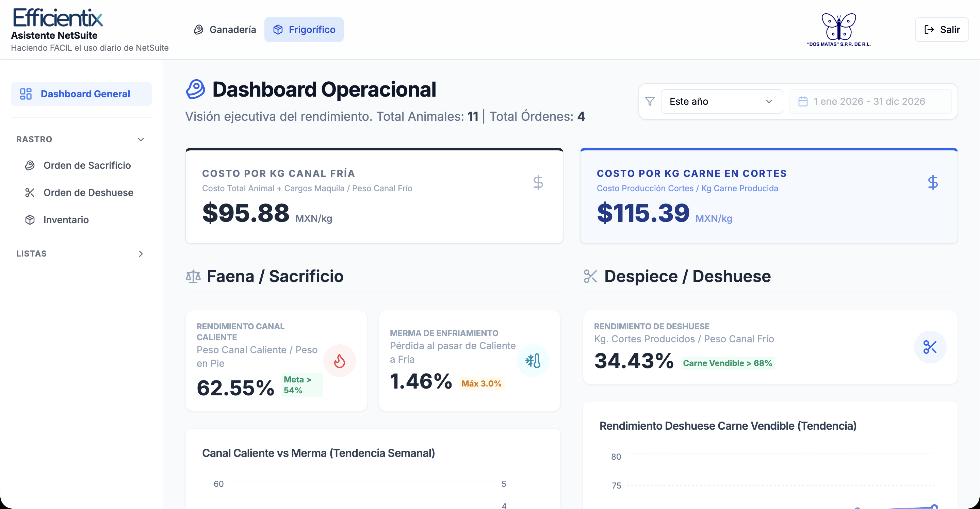Viewport: 980px width, 509px height.
Task: Switch to the Ganadería tab
Action: (x=225, y=30)
